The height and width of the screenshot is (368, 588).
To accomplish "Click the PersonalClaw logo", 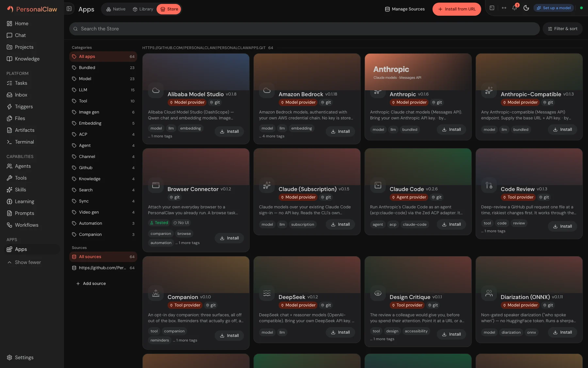I will click(32, 9).
